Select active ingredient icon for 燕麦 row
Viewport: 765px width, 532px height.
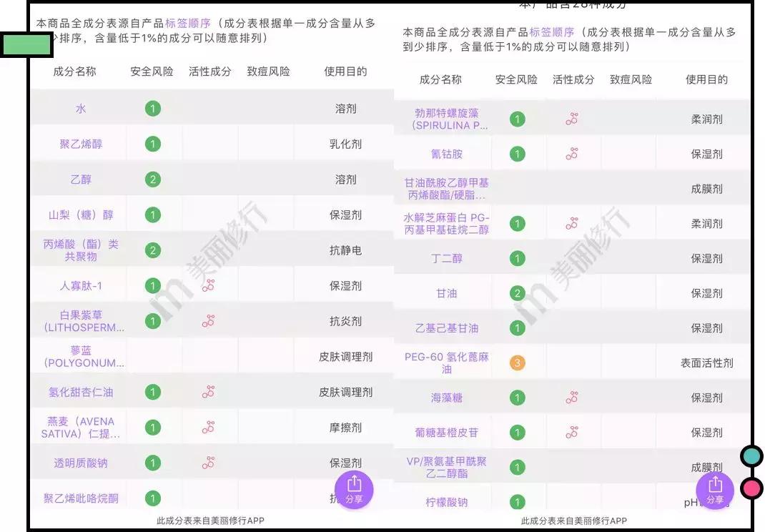(208, 427)
